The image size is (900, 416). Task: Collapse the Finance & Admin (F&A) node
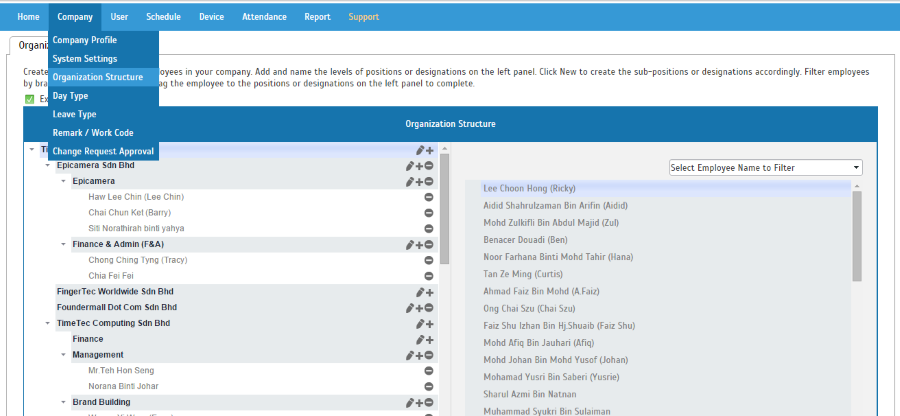pyautogui.click(x=64, y=244)
